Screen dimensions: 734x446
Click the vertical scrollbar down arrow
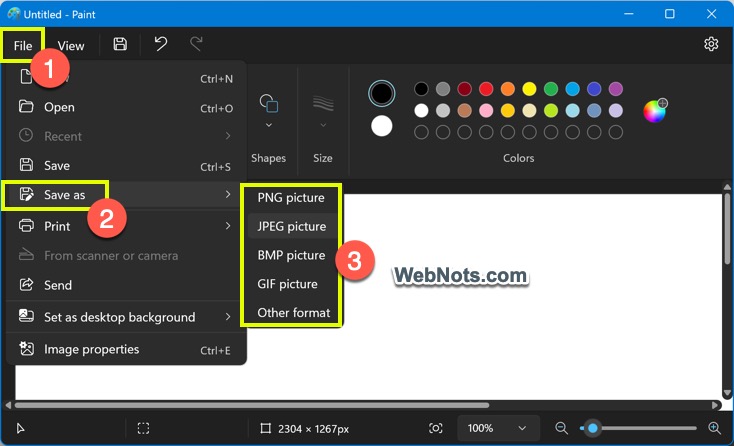(727, 393)
